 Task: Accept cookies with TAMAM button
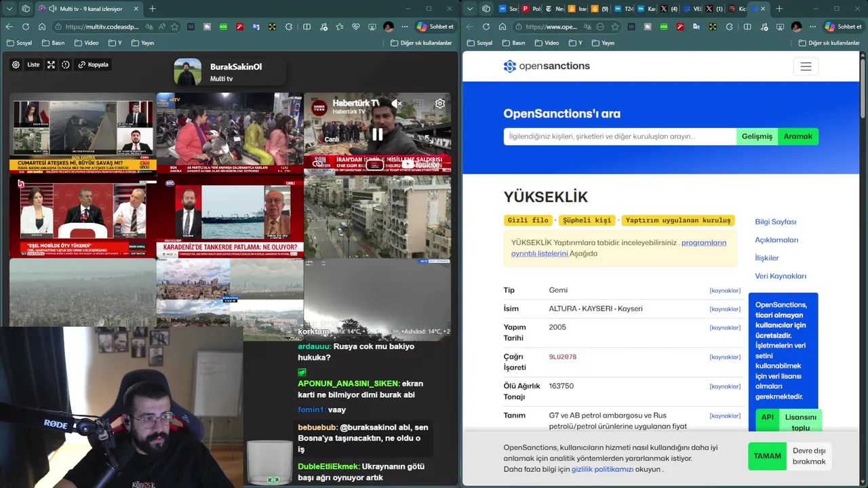pos(767,456)
